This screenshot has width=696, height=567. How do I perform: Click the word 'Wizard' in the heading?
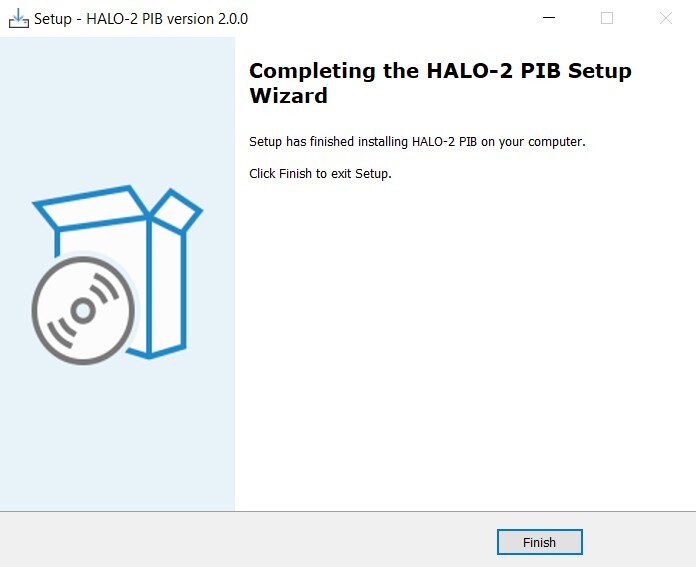[x=289, y=95]
